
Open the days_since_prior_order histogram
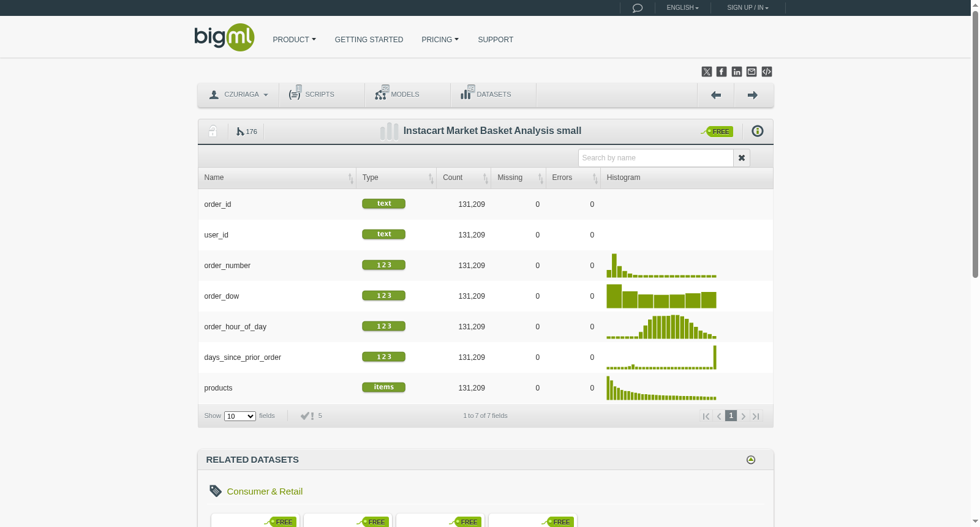point(661,357)
